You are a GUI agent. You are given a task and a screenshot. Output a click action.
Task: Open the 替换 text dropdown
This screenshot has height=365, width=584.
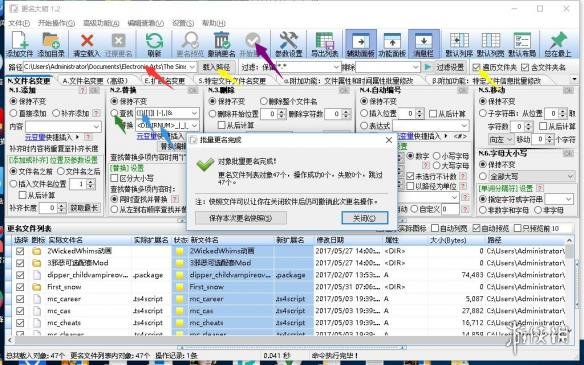pyautogui.click(x=194, y=126)
